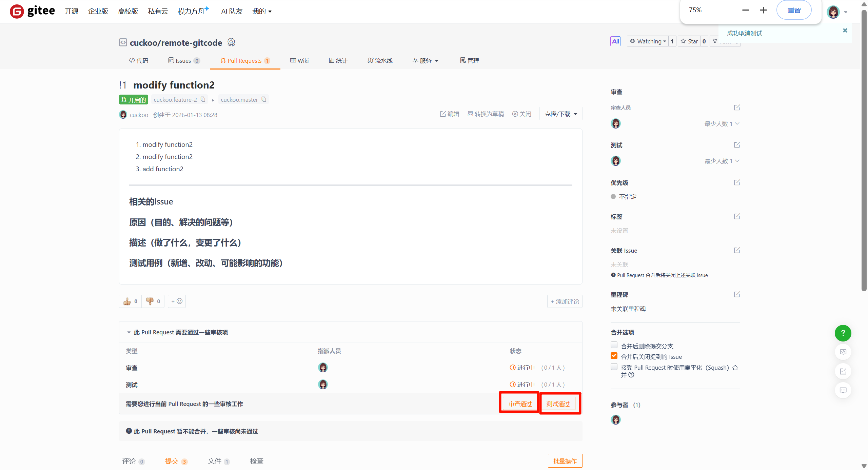Copy the cuckoo:master branch name

coord(264,99)
